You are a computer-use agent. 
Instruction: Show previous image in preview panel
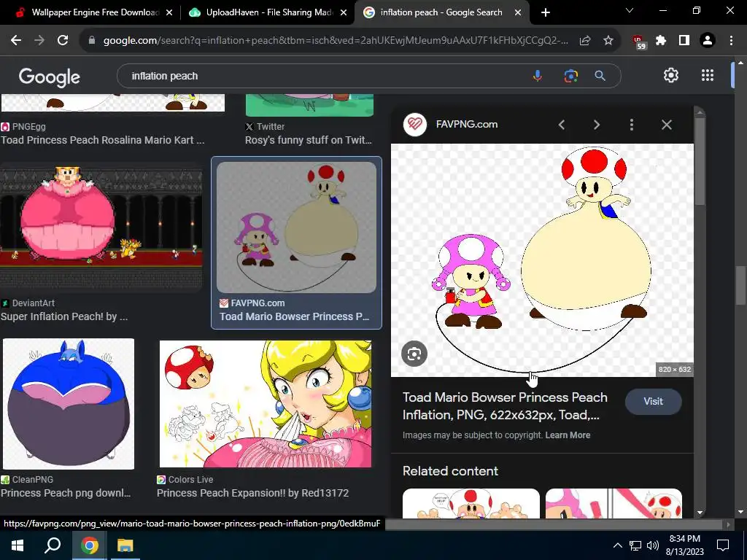point(562,125)
